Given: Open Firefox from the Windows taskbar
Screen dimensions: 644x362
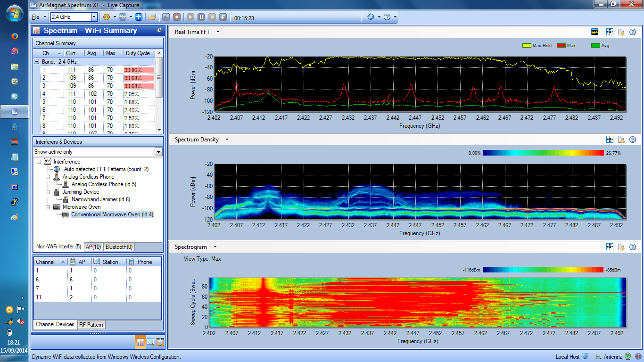Looking at the screenshot, I should coord(15,36).
